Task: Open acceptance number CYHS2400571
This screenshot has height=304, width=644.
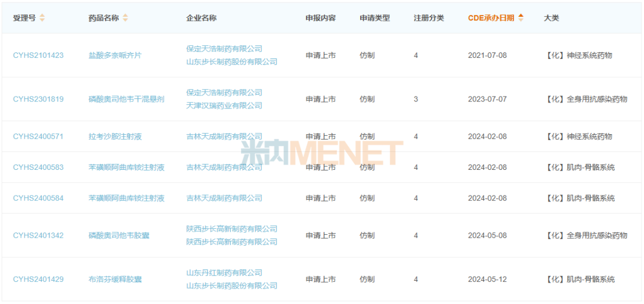Action: point(38,137)
